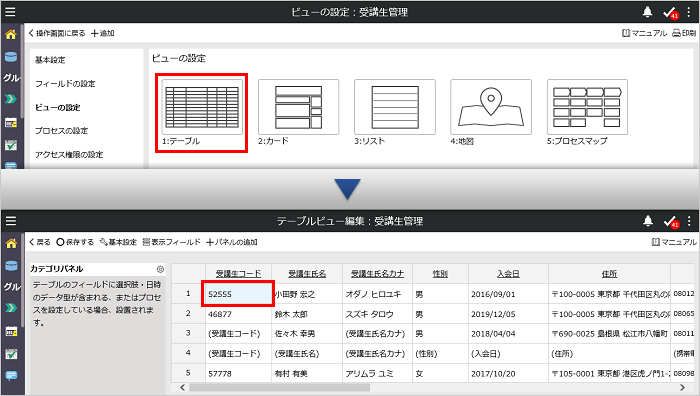Click cell 小田野 宏之

(307, 294)
